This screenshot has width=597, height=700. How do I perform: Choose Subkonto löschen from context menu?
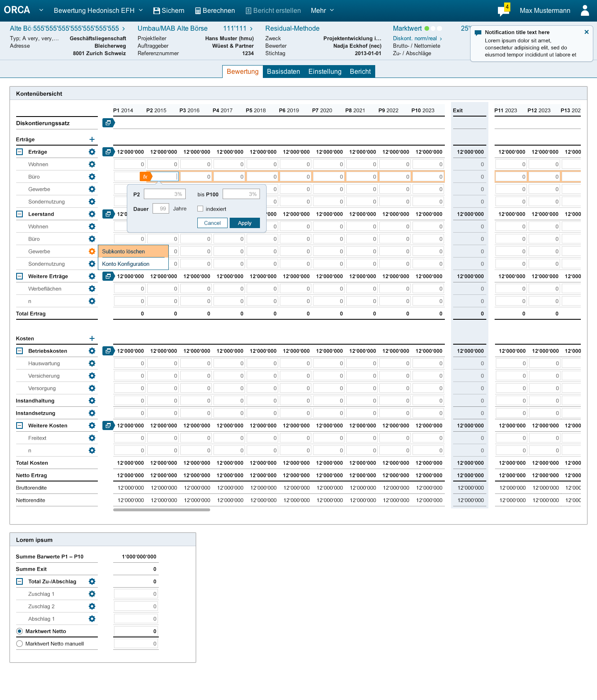click(133, 251)
